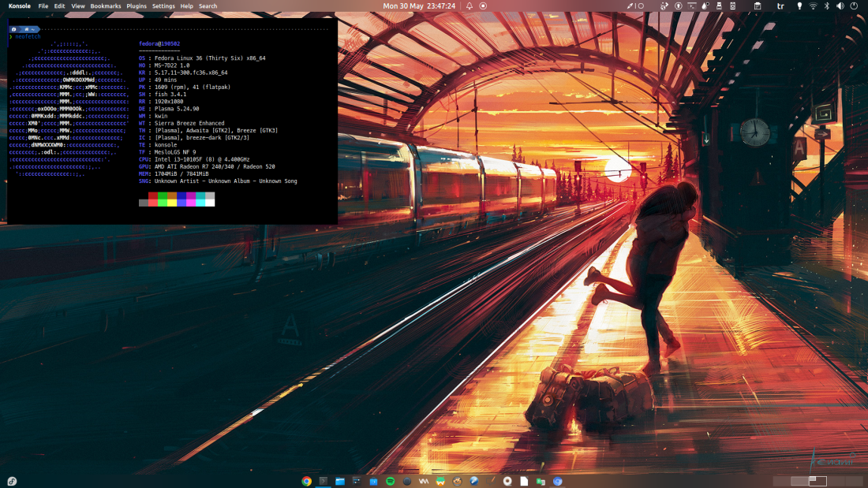
Task: Open the clipboard tray icon
Action: 758,6
